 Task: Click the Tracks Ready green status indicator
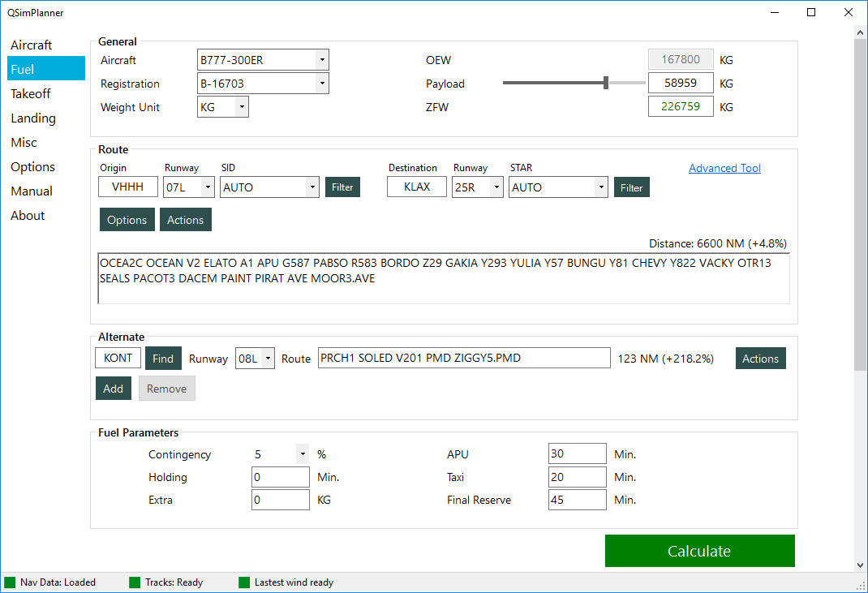(135, 582)
